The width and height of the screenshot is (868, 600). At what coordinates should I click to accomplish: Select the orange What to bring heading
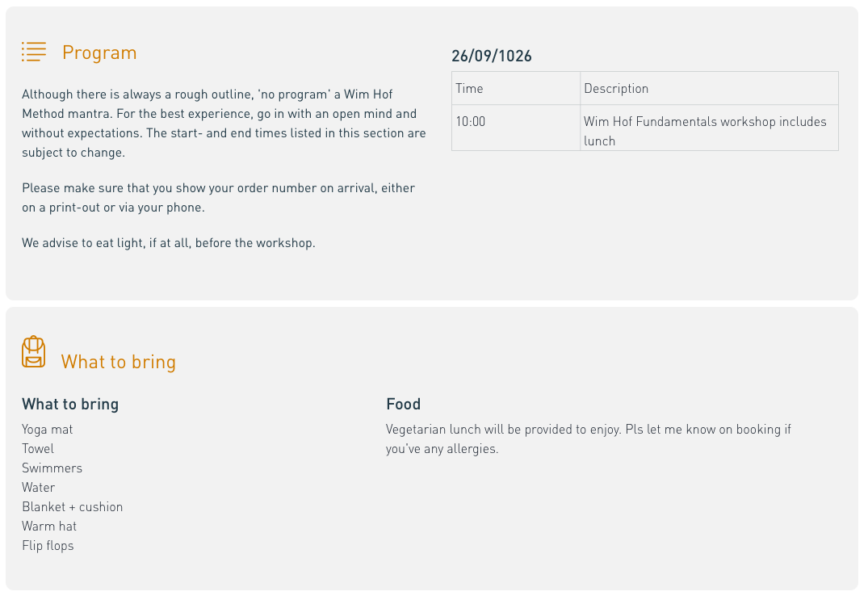[x=119, y=362]
